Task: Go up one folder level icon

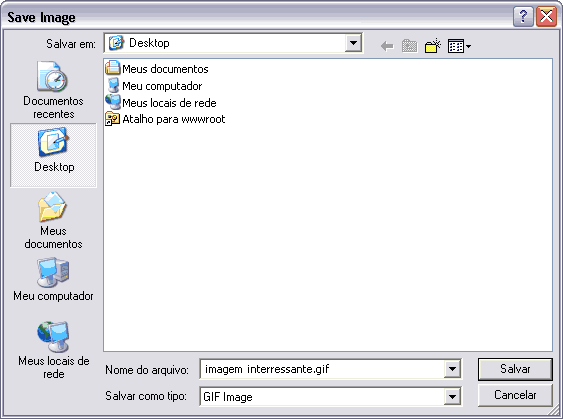Action: coord(409,46)
